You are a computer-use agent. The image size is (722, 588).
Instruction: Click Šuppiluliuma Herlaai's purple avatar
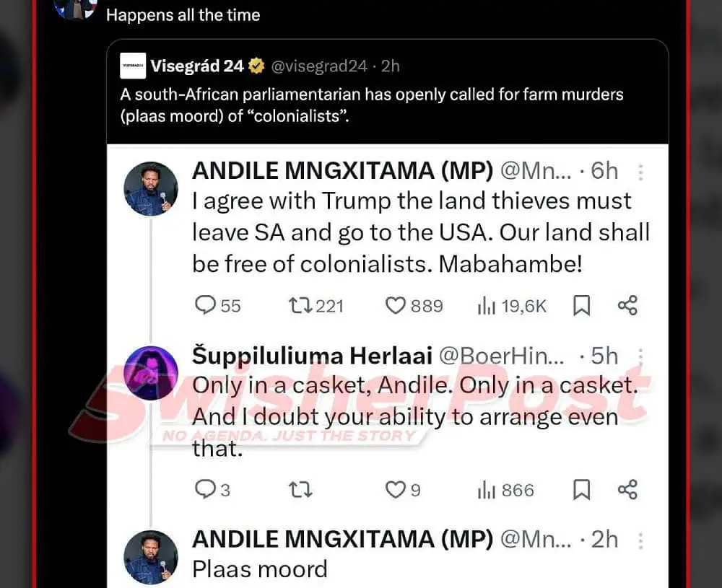(151, 373)
